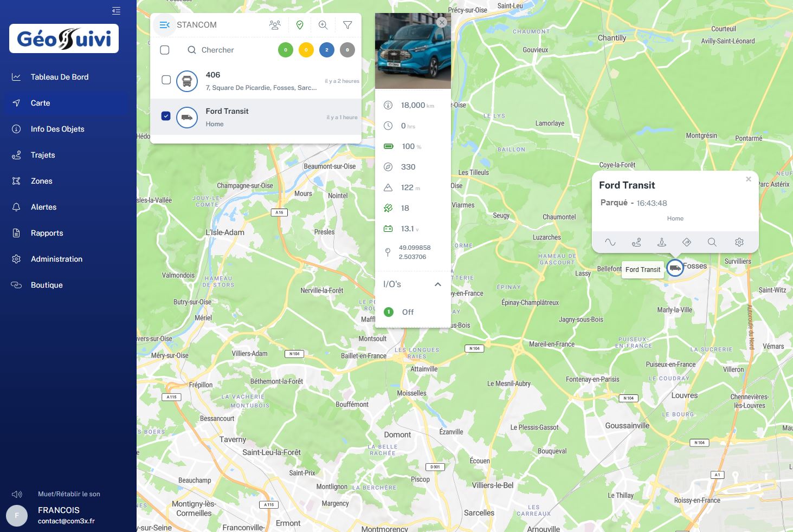Enable the select-all checkbox beside Chercher
This screenshot has width=793, height=532.
(x=165, y=50)
